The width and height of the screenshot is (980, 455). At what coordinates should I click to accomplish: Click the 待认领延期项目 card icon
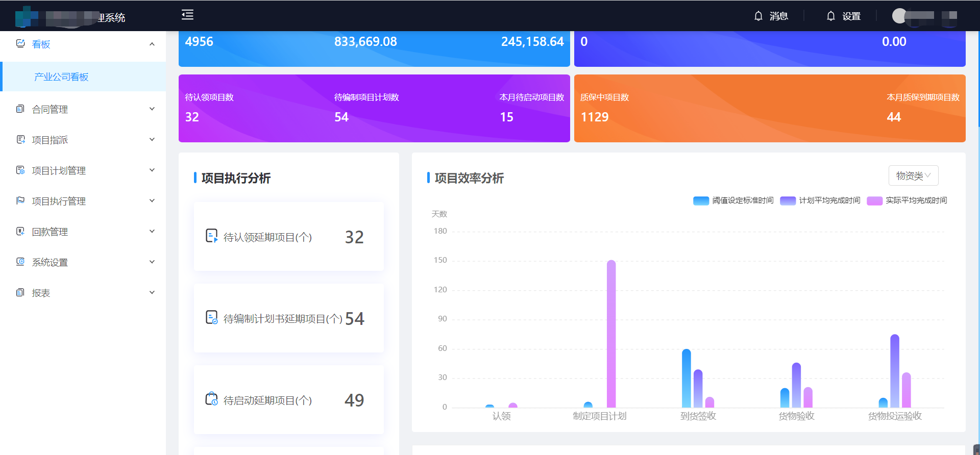coord(211,236)
